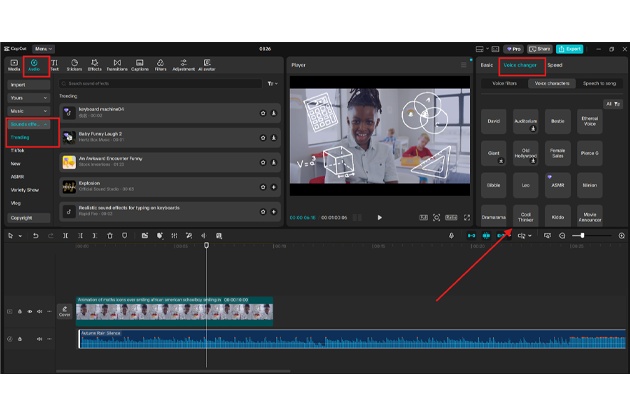The height and width of the screenshot is (420, 630).
Task: Open the Transitions panel
Action: [x=117, y=65]
